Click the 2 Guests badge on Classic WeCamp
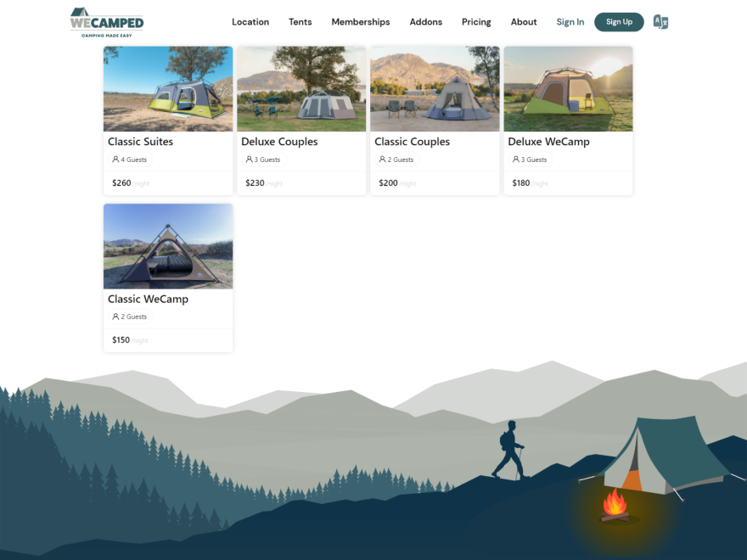 point(130,316)
